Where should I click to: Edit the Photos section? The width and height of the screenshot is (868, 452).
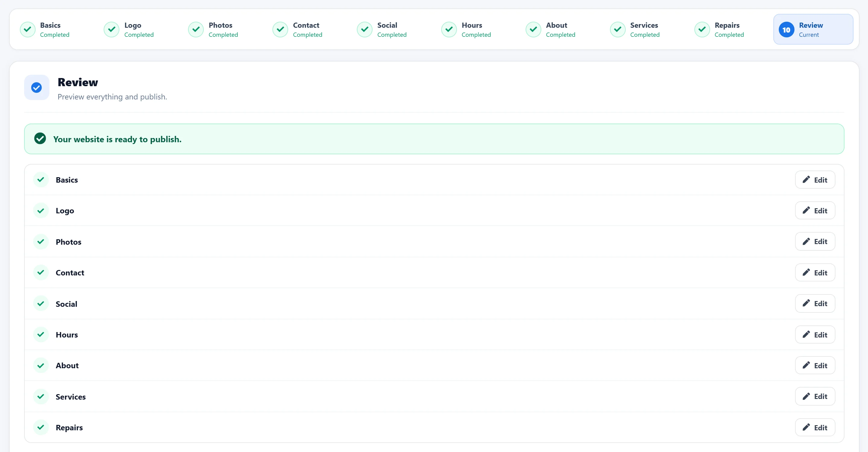coord(815,241)
